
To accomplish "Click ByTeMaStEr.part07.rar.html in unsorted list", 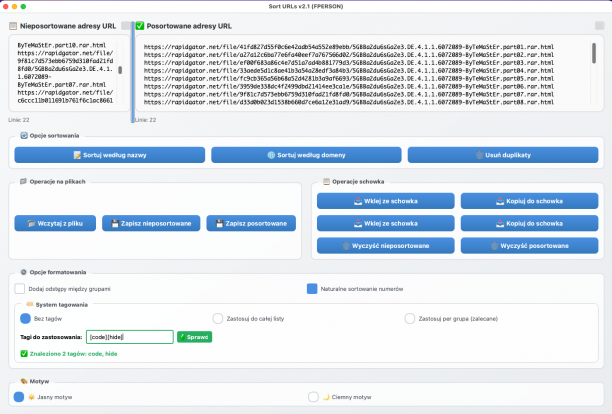I will [62, 85].
